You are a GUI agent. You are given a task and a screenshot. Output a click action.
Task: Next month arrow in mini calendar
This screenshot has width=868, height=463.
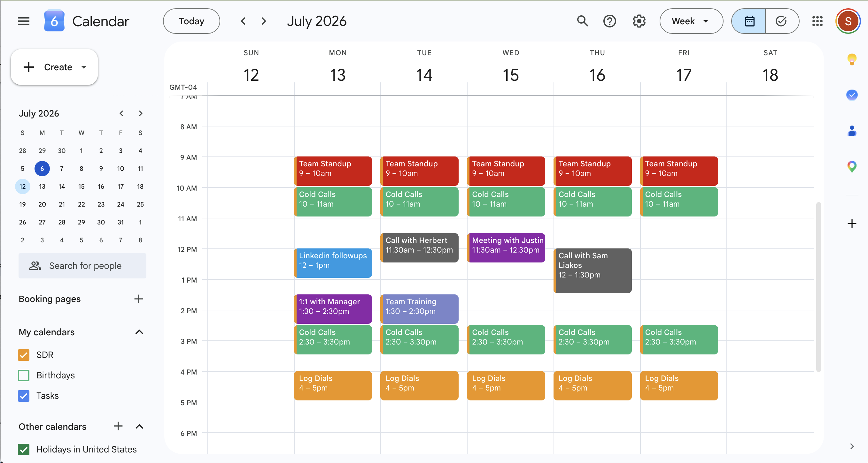click(x=141, y=113)
